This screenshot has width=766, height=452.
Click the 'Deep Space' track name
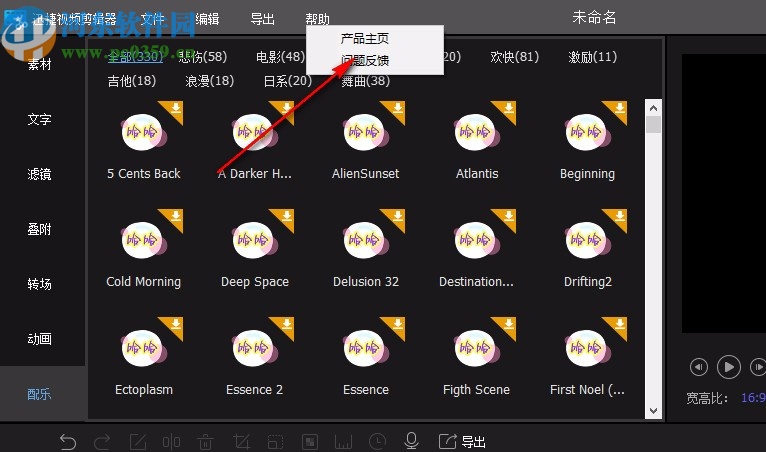(x=255, y=282)
